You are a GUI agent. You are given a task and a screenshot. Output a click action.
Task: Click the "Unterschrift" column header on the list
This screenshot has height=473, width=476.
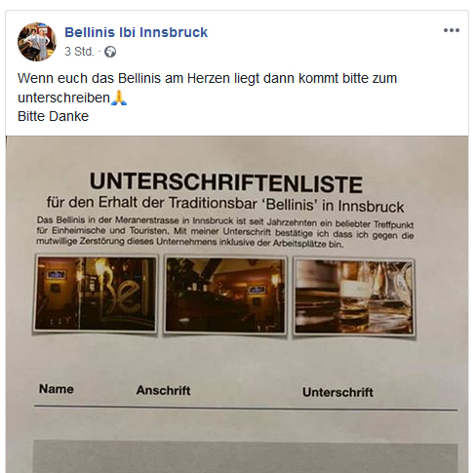tap(337, 392)
